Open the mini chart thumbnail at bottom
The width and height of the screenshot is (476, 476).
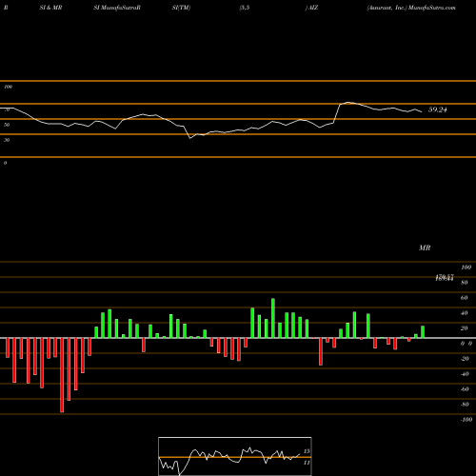click(x=235, y=456)
